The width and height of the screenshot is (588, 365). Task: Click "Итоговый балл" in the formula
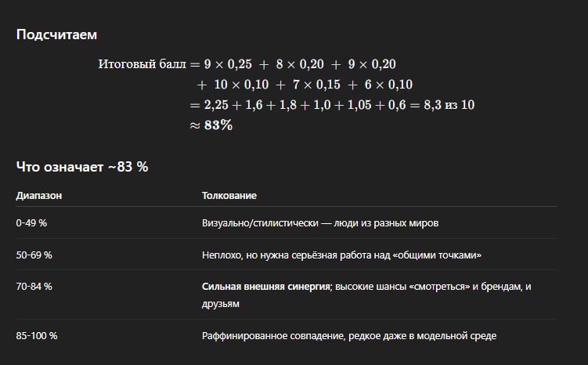(x=142, y=64)
